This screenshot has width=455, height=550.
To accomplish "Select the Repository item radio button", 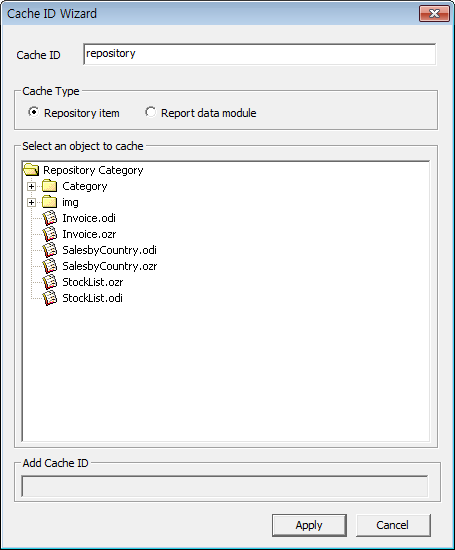I will (x=34, y=112).
